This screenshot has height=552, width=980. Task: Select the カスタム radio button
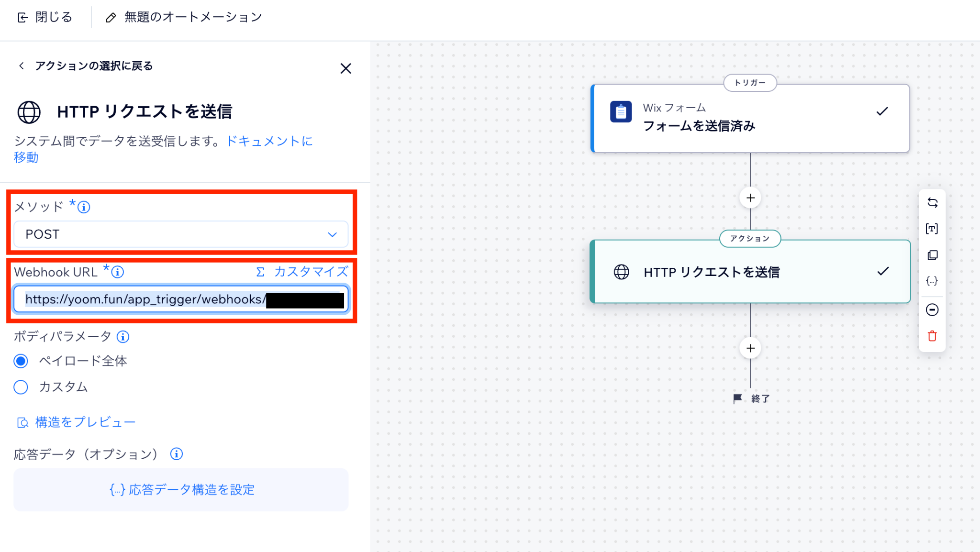pyautogui.click(x=21, y=387)
